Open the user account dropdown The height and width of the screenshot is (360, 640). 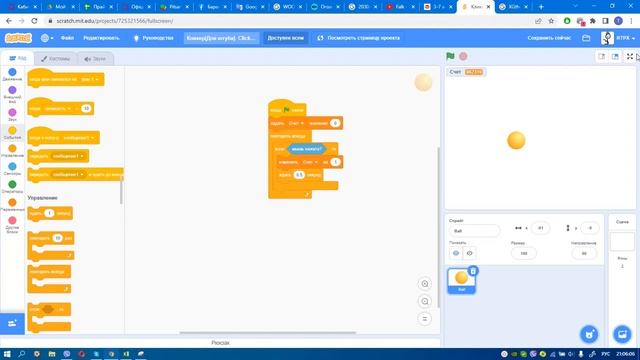point(619,38)
